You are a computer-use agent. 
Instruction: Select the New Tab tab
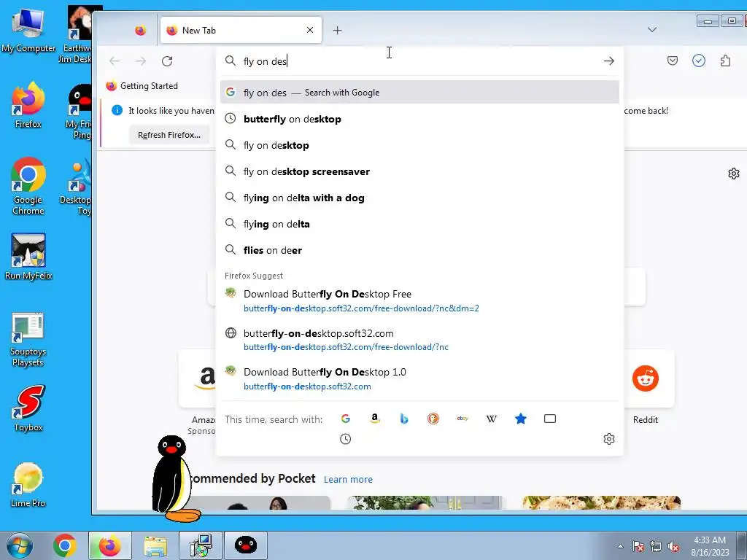241,30
